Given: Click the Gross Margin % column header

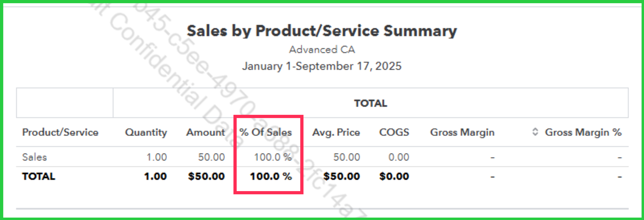Looking at the screenshot, I should point(583,132).
